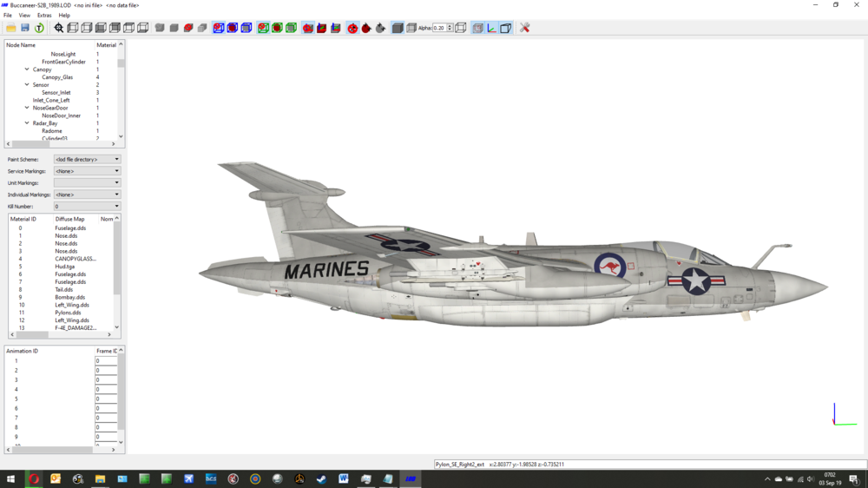Select the F-4E_DAMAGE2 material row
868x488 pixels.
(x=76, y=328)
